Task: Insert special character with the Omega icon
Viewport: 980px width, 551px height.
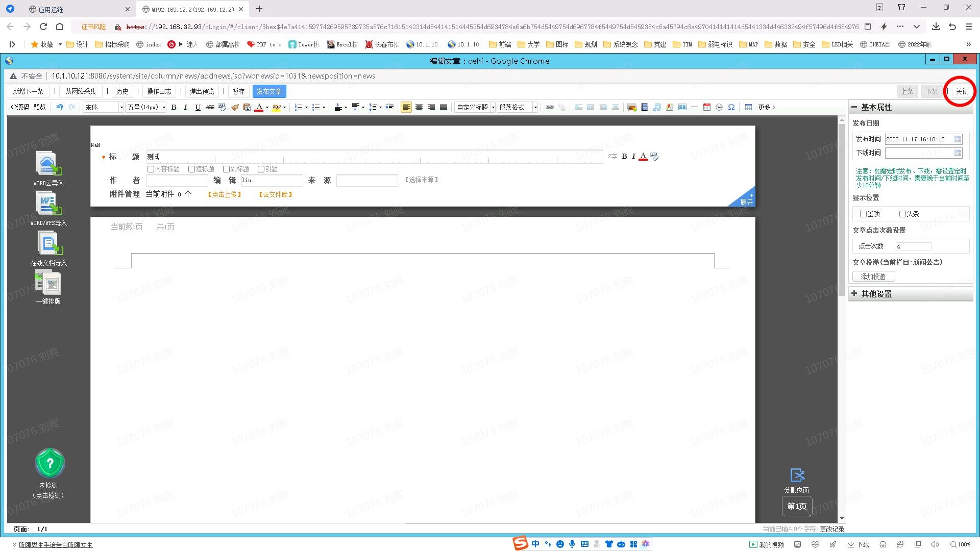Action: click(731, 107)
